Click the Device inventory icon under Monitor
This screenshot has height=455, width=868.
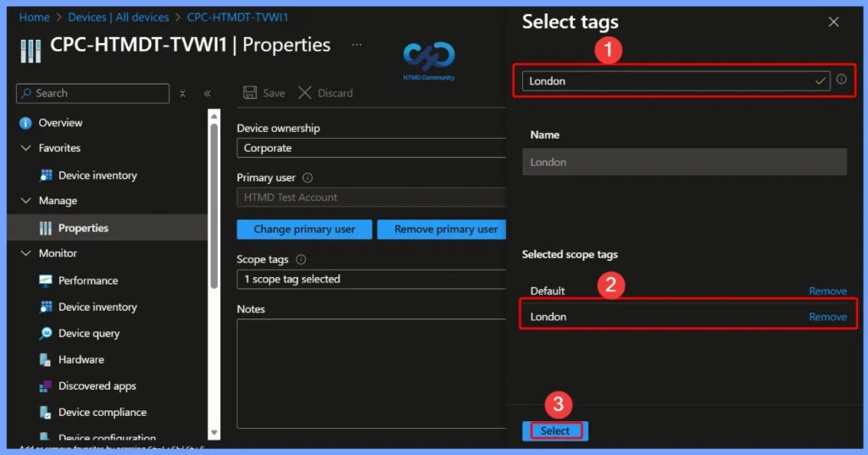pyautogui.click(x=46, y=307)
